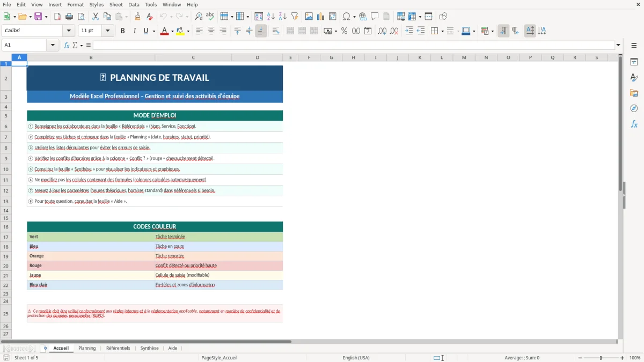Open Find & Replace
644x362 pixels.
(x=199, y=17)
